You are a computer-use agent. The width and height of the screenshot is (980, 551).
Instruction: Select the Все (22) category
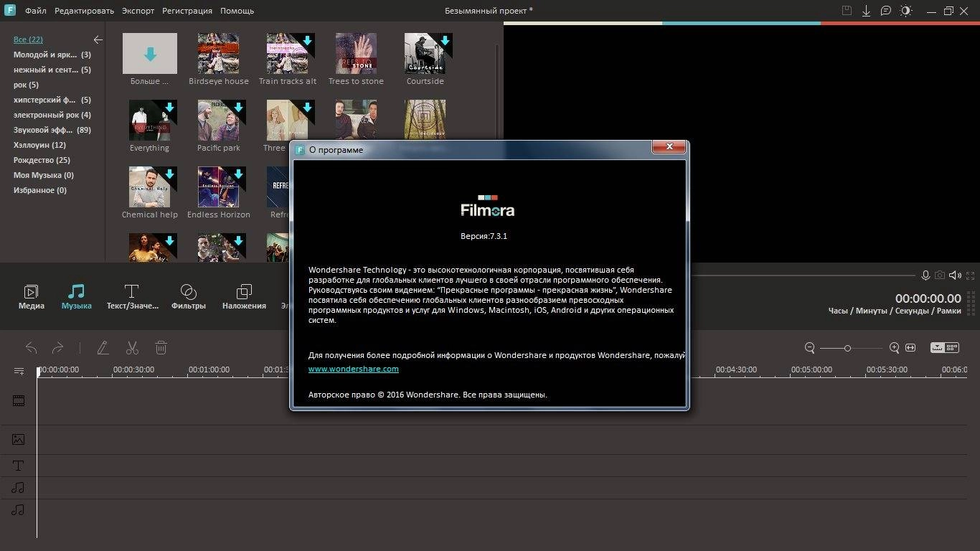(x=29, y=39)
